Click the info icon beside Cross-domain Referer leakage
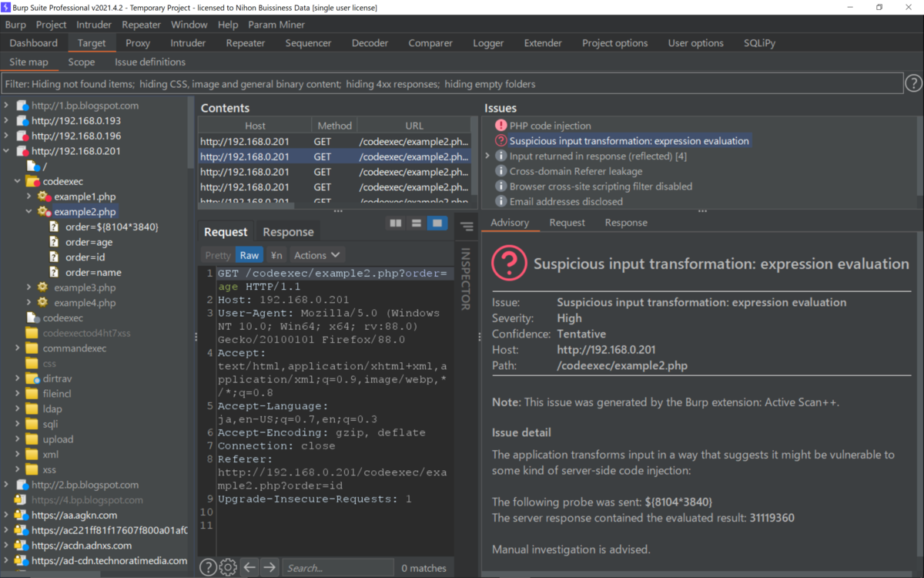 point(500,171)
